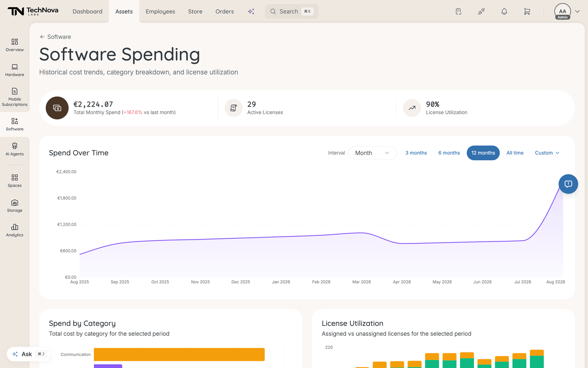Click the Active Licenses icon
Image resolution: width=588 pixels, height=368 pixels.
pos(234,108)
